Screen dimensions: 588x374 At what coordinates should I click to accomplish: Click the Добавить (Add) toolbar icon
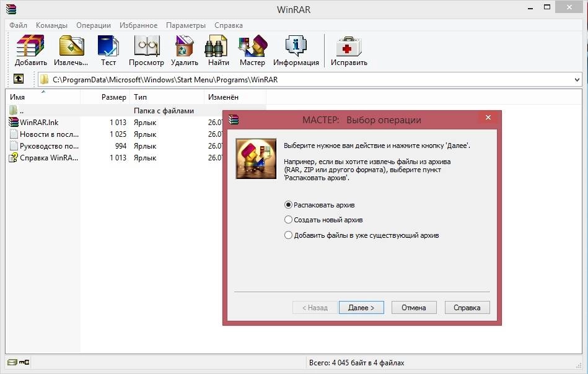tap(30, 46)
